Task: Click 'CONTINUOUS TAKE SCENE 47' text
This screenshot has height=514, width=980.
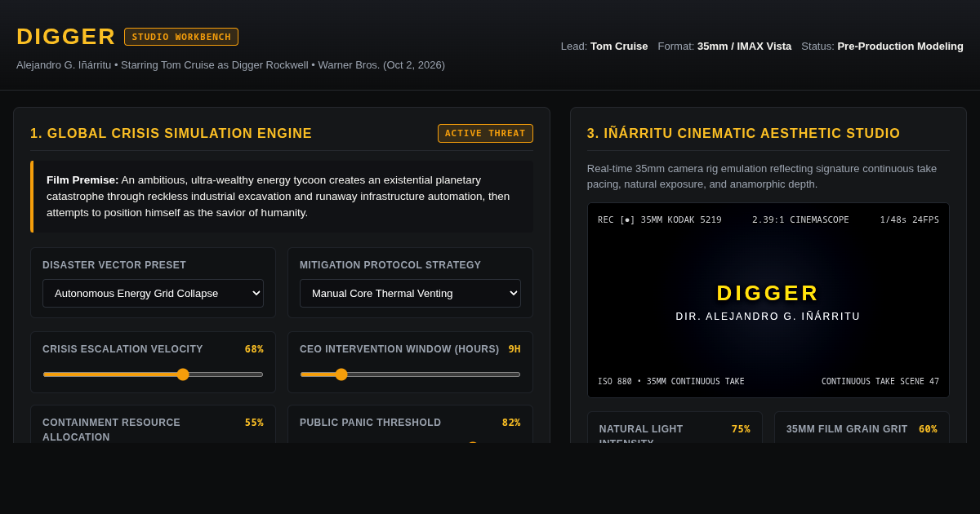Action: [880, 381]
